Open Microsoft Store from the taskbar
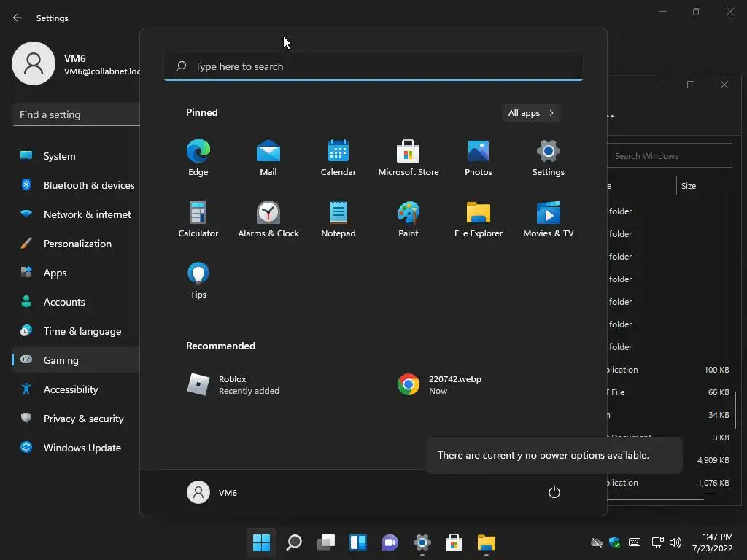The height and width of the screenshot is (560, 747). pyautogui.click(x=454, y=542)
